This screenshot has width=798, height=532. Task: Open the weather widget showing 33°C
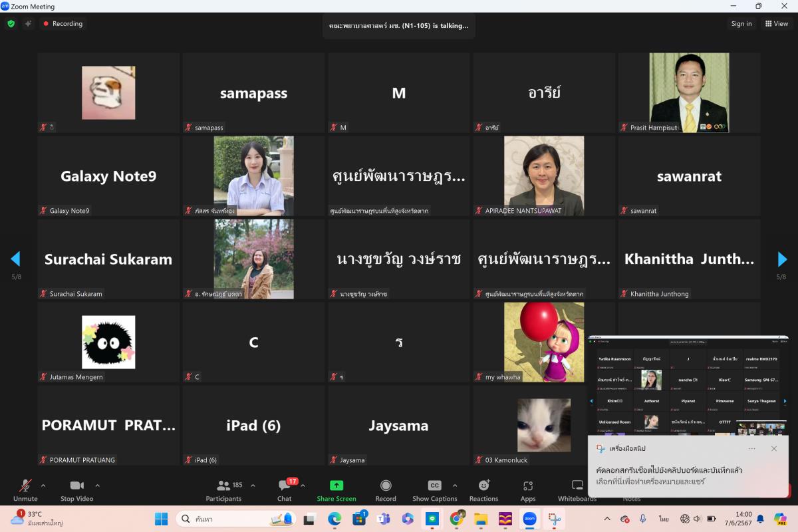pyautogui.click(x=36, y=519)
